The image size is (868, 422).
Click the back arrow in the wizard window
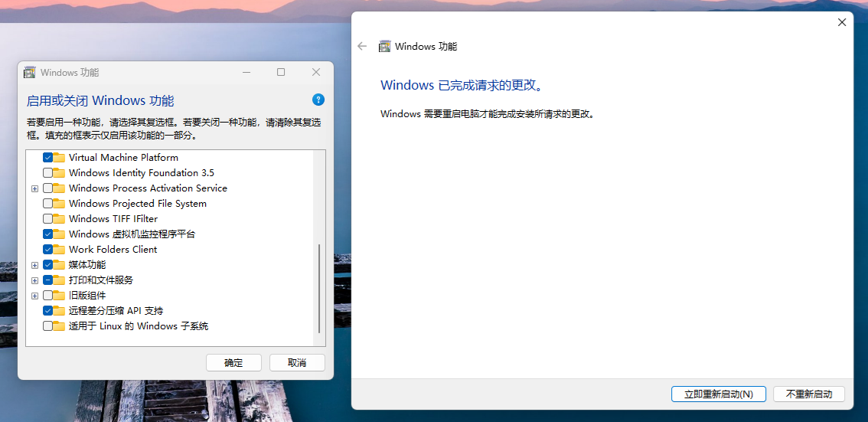coord(363,46)
